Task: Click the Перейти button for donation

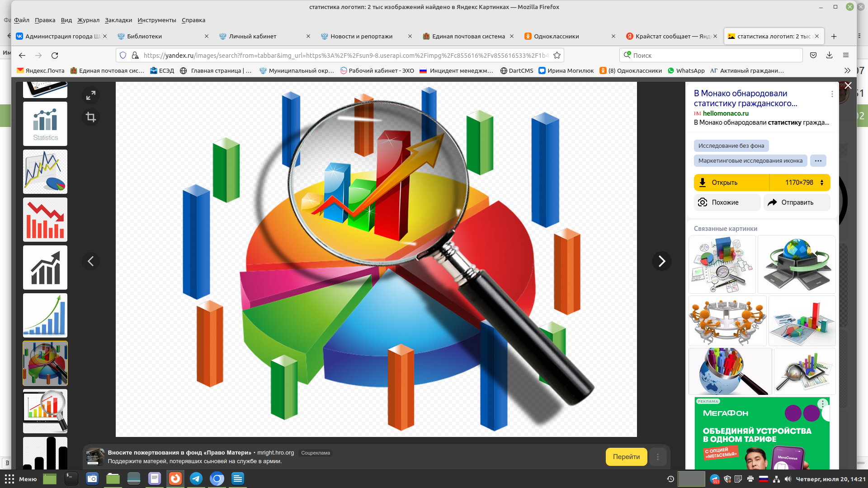Action: [627, 456]
